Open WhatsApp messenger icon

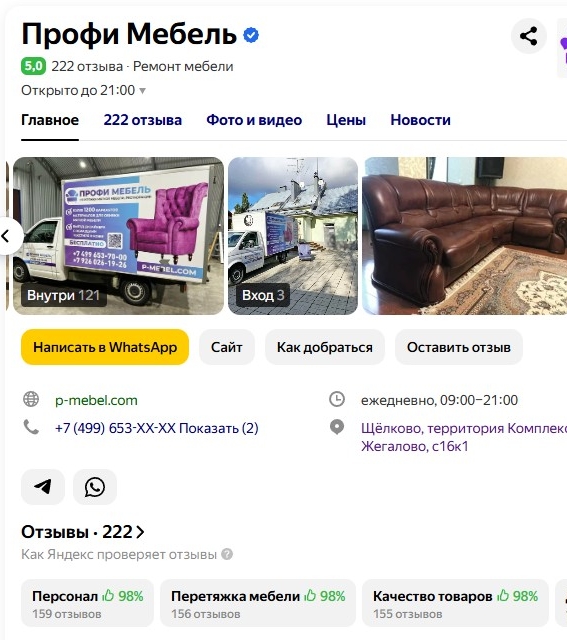click(x=95, y=487)
